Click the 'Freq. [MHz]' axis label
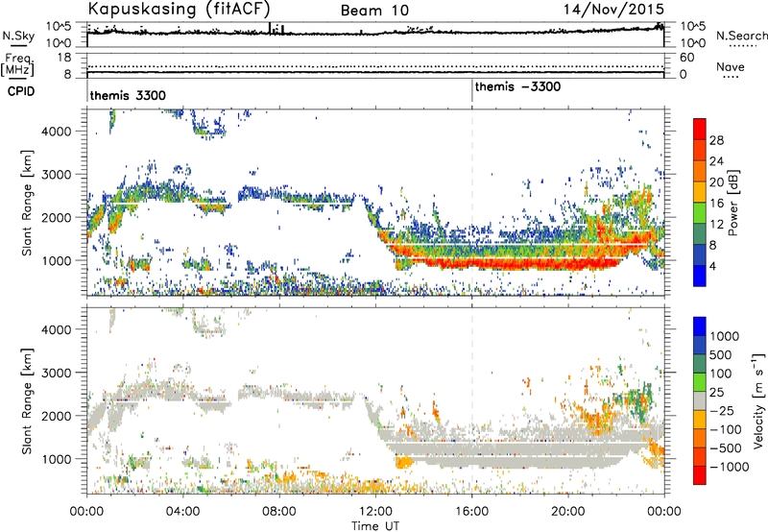Screen dimensions: 768x532 (x=17, y=65)
